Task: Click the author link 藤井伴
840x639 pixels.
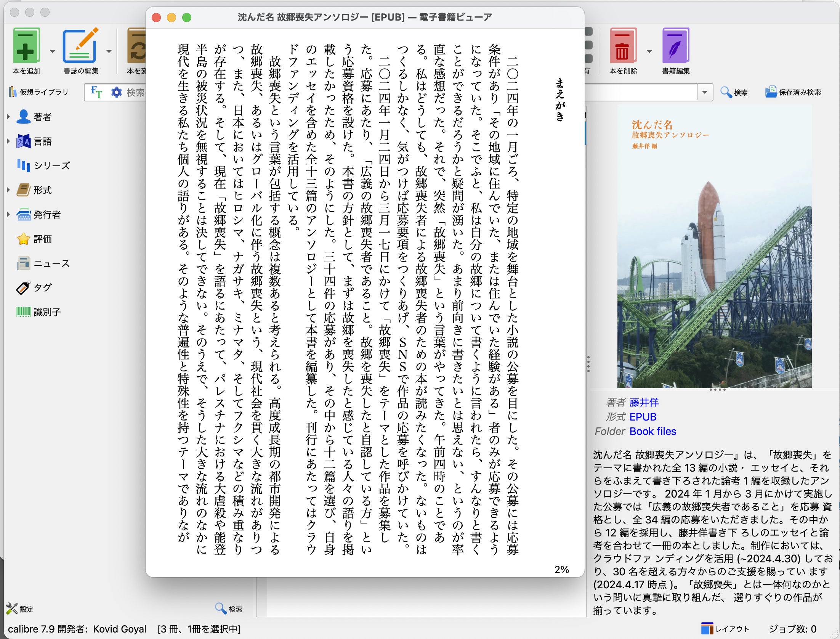Action: point(644,402)
